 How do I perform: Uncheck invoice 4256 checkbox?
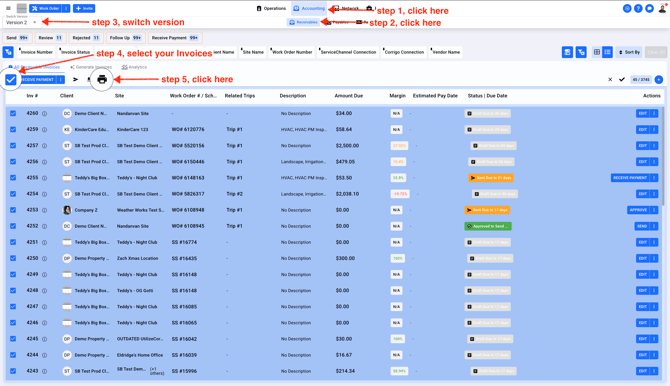click(x=13, y=162)
